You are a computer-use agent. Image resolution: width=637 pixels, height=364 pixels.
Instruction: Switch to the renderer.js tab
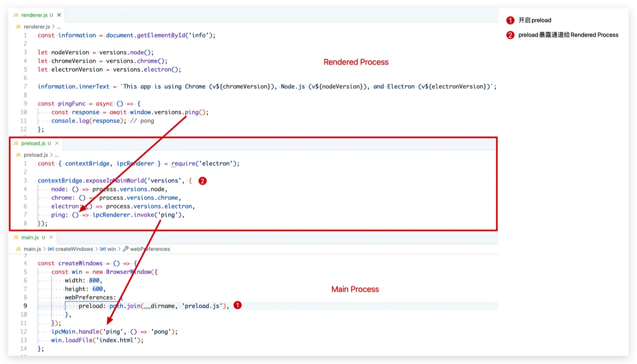tap(34, 15)
